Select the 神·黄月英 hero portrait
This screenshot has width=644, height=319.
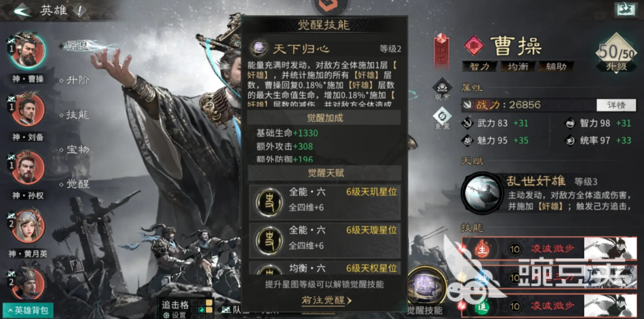(28, 226)
